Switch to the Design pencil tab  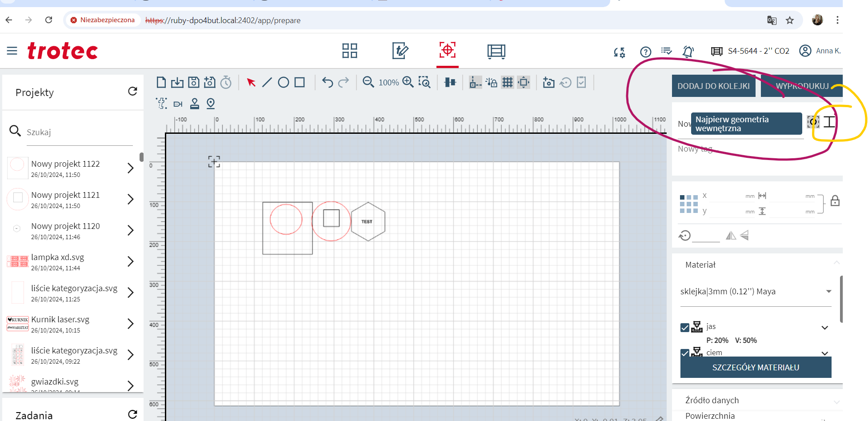[x=400, y=51]
